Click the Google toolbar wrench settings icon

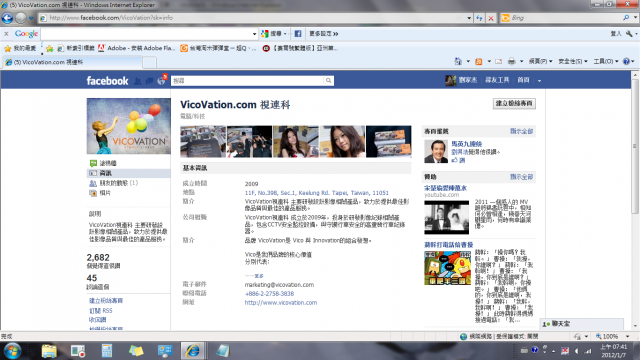pos(629,33)
